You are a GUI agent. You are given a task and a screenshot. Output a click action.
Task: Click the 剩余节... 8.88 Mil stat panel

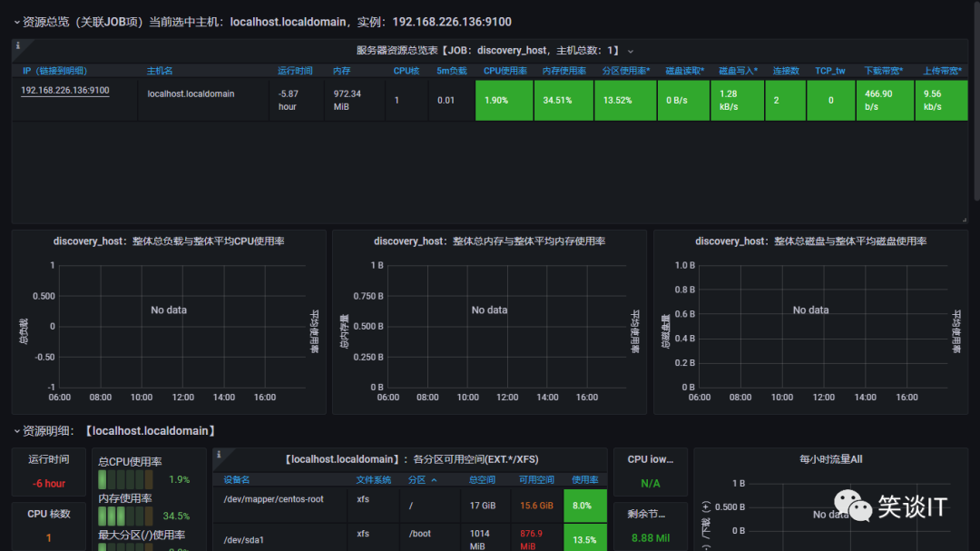[x=650, y=526]
